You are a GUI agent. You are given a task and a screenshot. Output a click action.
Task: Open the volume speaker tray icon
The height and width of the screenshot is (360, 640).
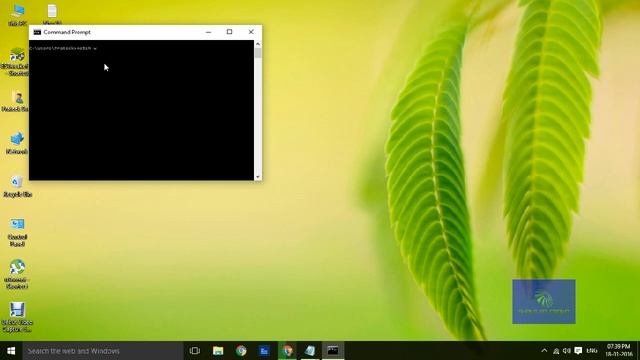[567, 351]
